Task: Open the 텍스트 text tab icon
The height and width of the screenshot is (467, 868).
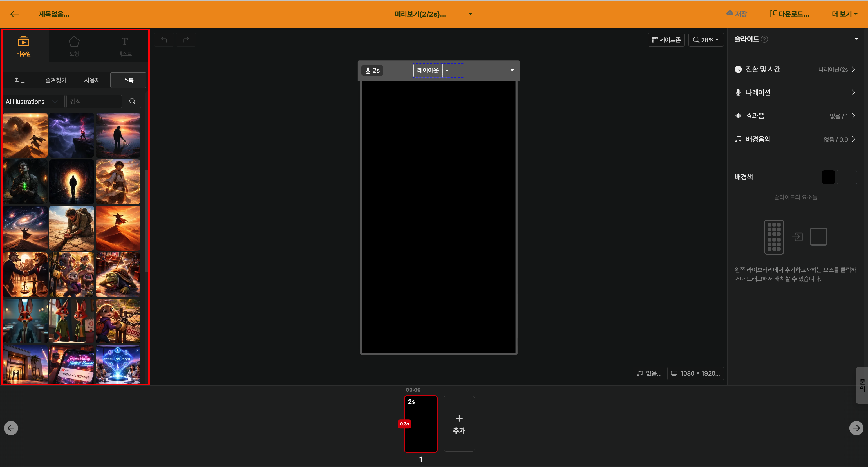Action: click(x=124, y=46)
